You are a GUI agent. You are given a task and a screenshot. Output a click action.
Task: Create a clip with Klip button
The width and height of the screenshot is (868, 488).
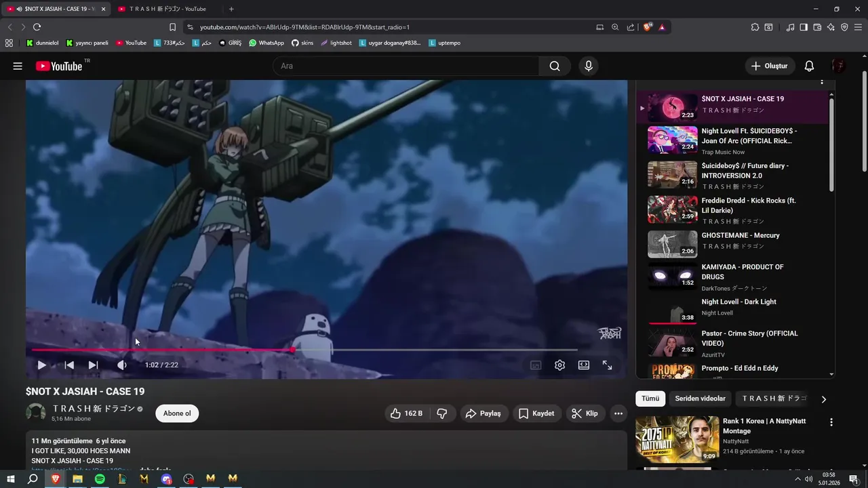(x=585, y=413)
